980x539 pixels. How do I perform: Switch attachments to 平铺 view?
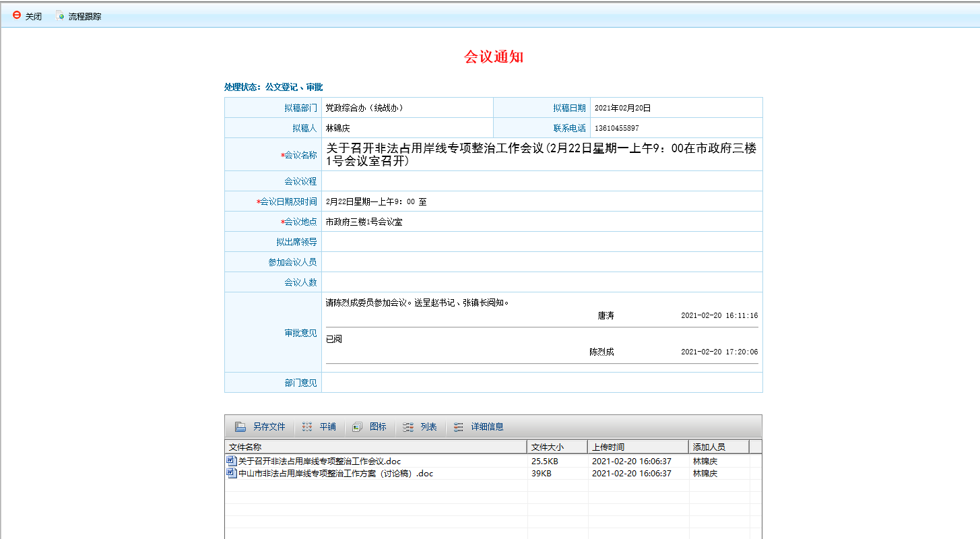(327, 426)
